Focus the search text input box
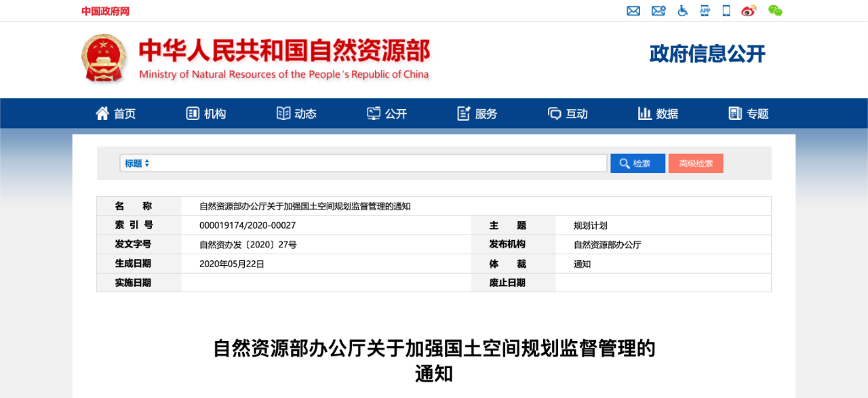The image size is (868, 398). click(x=379, y=163)
